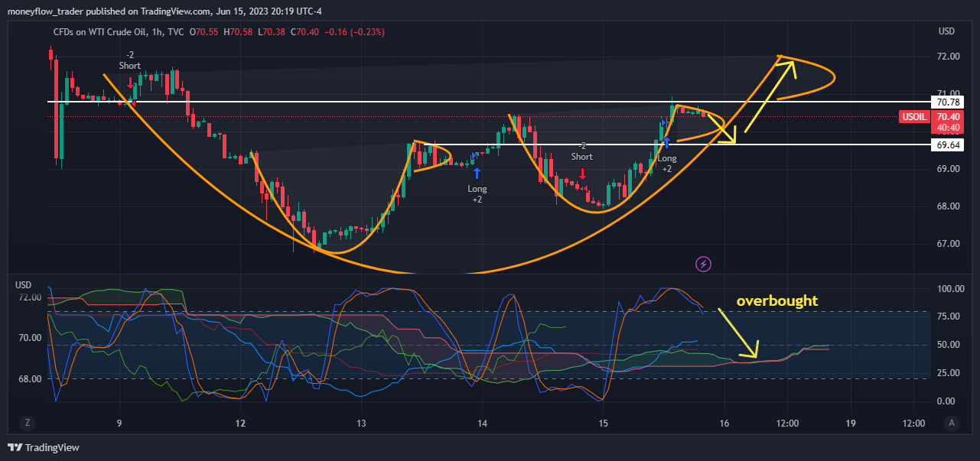
Task: Click the A auto-scale button below the chart
Action: [x=952, y=423]
